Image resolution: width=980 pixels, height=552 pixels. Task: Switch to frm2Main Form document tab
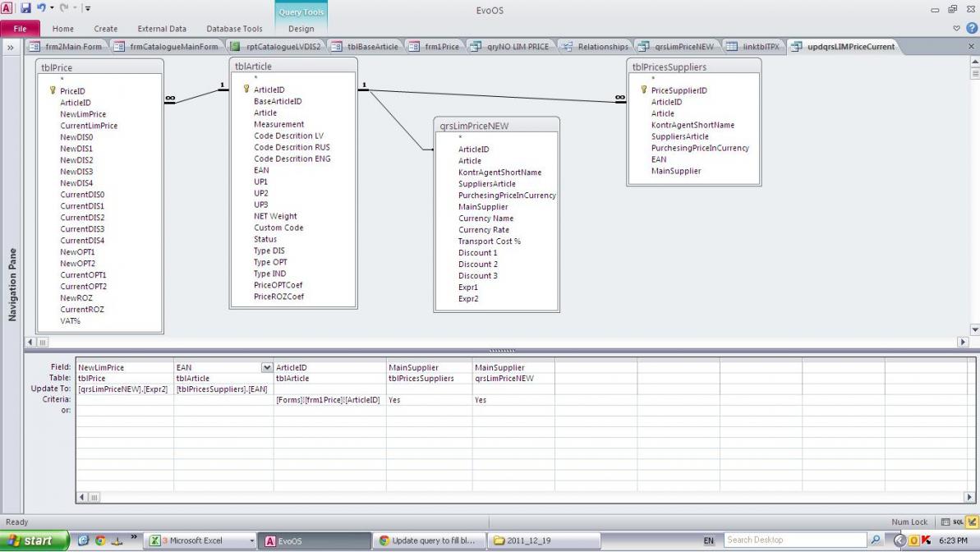pos(67,47)
